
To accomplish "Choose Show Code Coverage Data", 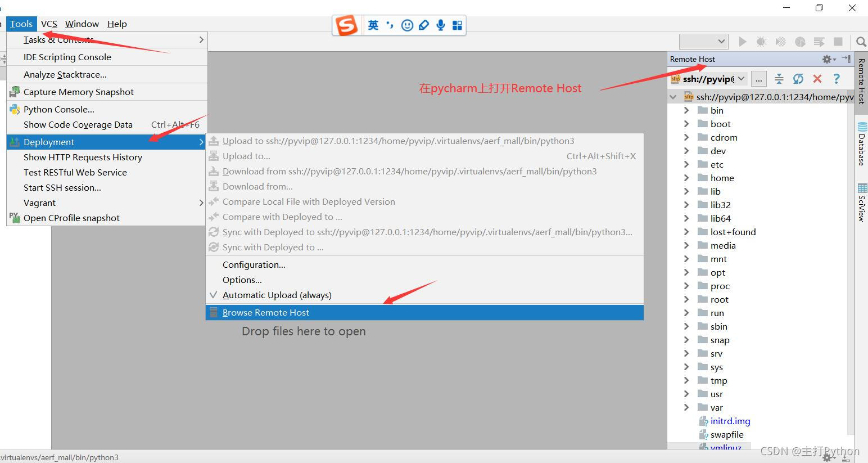I will (x=107, y=125).
